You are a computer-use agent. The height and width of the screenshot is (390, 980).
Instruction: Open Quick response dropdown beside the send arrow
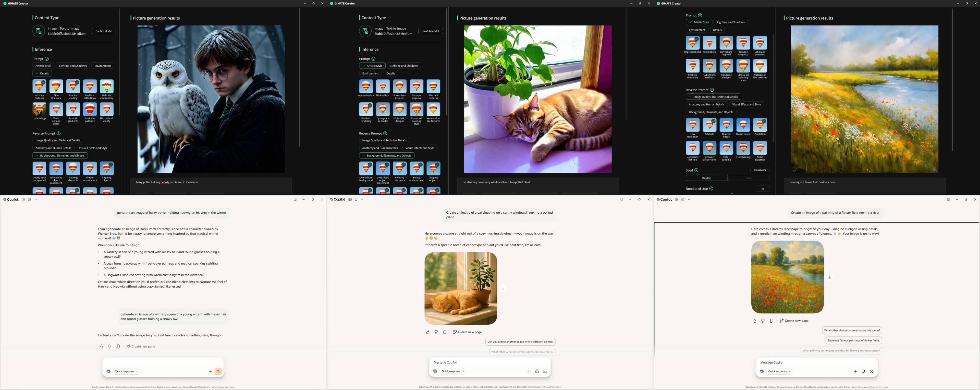[x=126, y=372]
